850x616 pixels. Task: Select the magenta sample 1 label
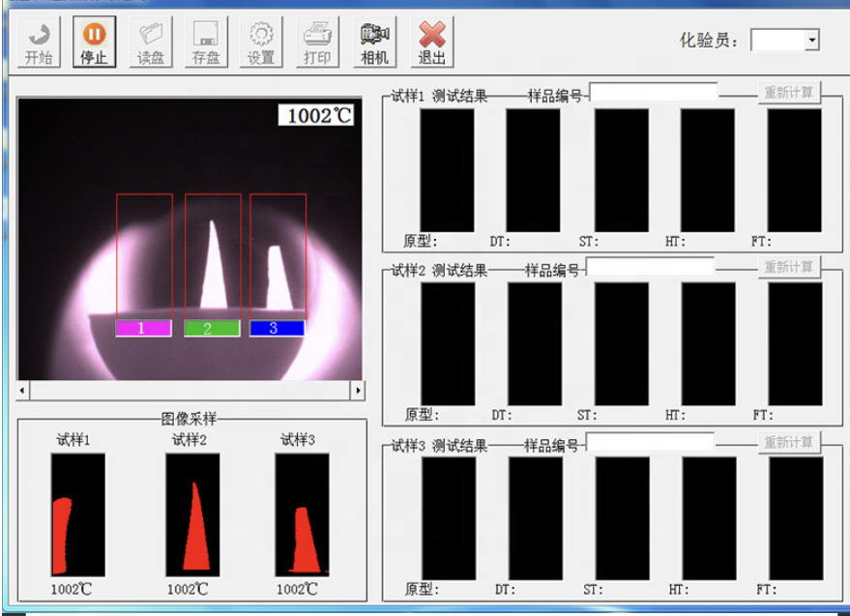(x=143, y=328)
